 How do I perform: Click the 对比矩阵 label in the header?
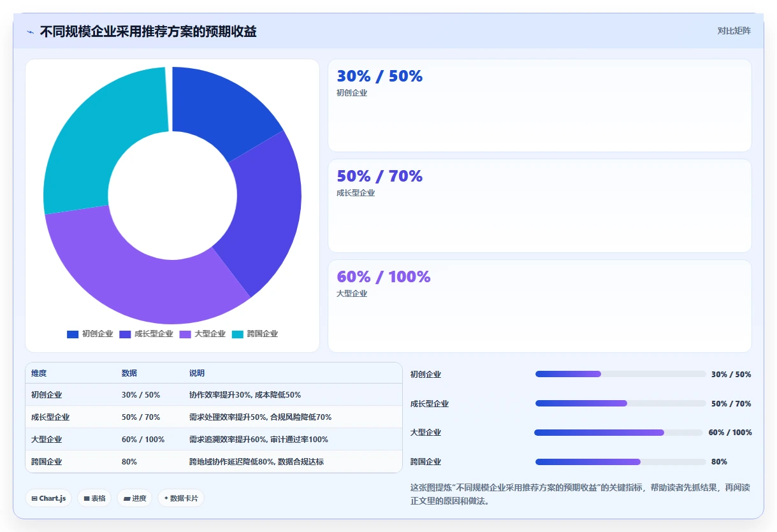[734, 31]
